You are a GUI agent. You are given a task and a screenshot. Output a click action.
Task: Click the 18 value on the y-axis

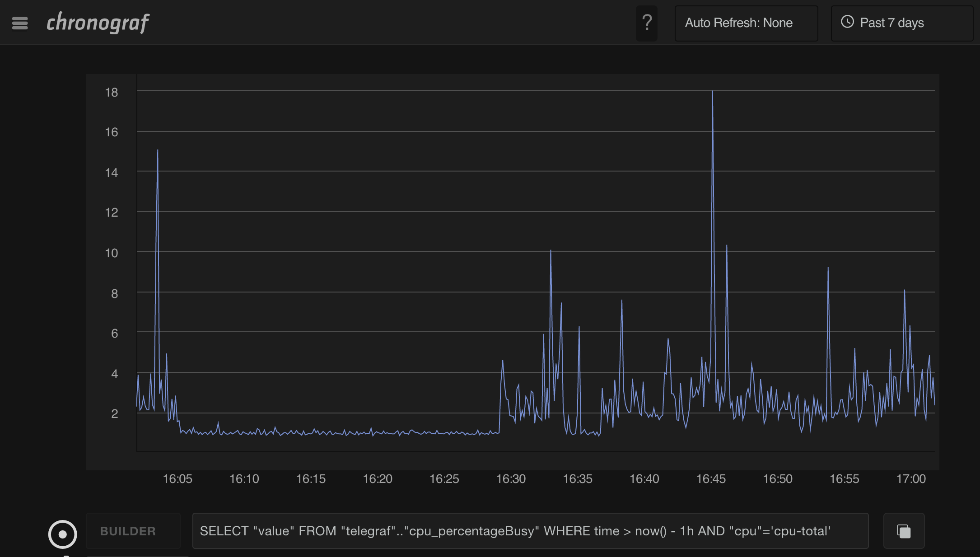112,92
